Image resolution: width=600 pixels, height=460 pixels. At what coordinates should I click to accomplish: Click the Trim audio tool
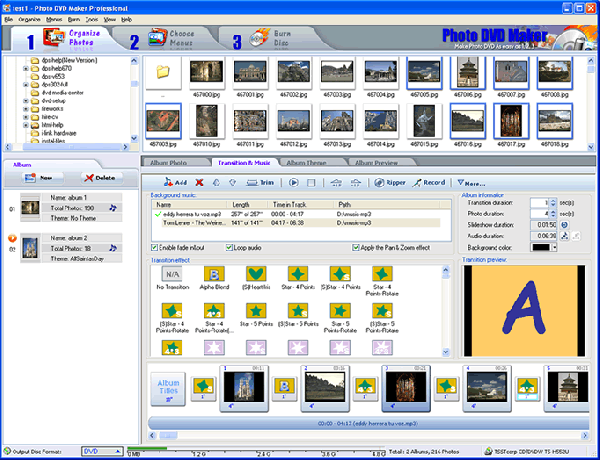pos(259,183)
